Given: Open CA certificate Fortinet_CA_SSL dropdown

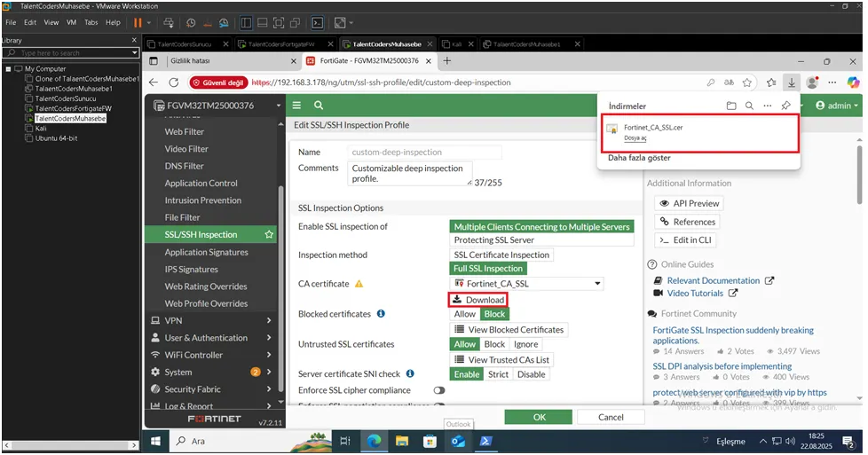Looking at the screenshot, I should (527, 284).
